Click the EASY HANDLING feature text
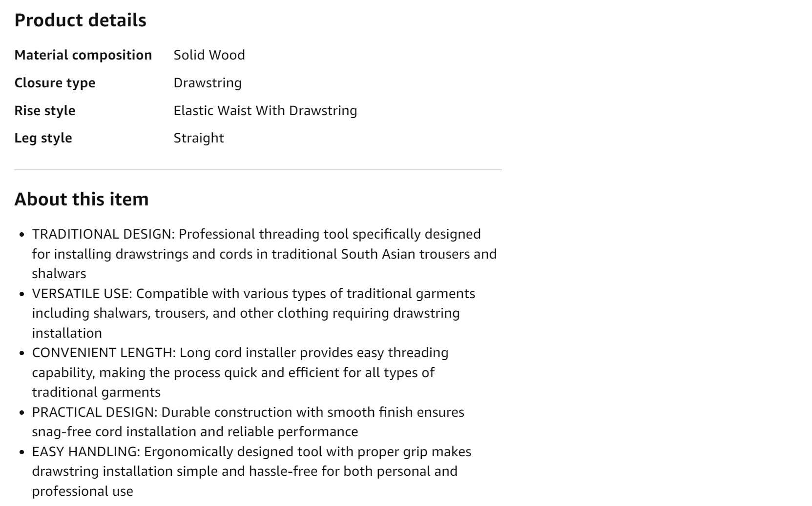Viewport: 812px width, 506px height. pos(251,471)
